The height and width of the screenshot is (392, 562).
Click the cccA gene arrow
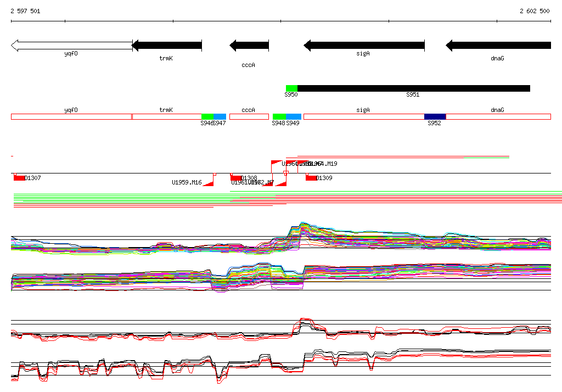tap(249, 46)
